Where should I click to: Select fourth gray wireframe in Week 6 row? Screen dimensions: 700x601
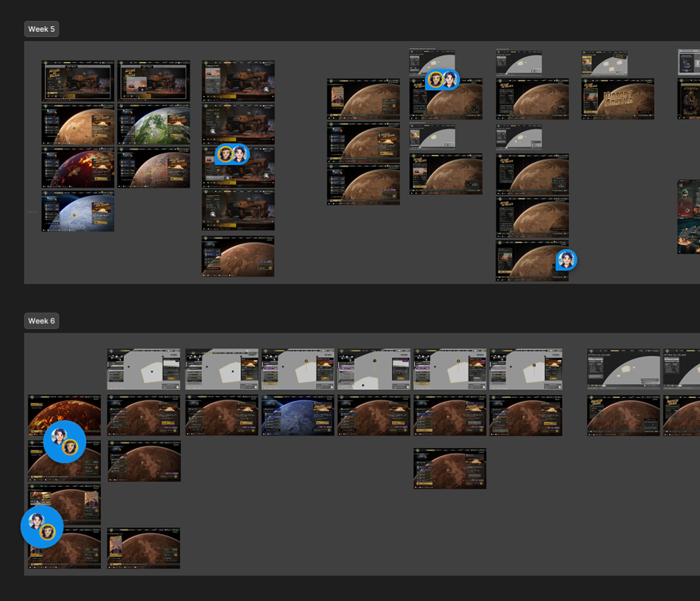click(x=373, y=369)
